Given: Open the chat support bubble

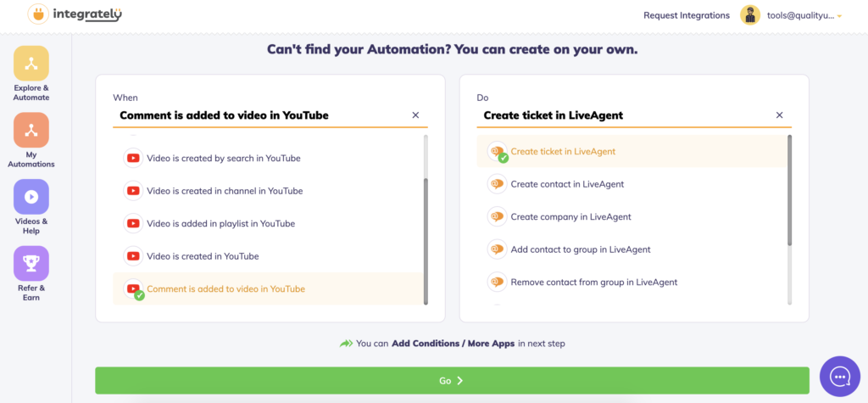Looking at the screenshot, I should point(839,376).
